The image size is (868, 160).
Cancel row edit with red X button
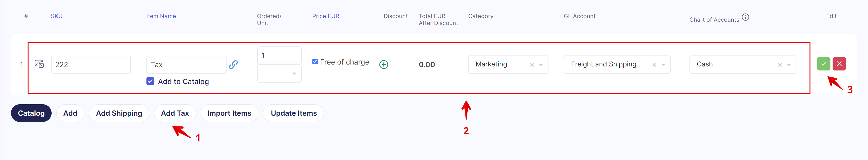click(x=839, y=64)
